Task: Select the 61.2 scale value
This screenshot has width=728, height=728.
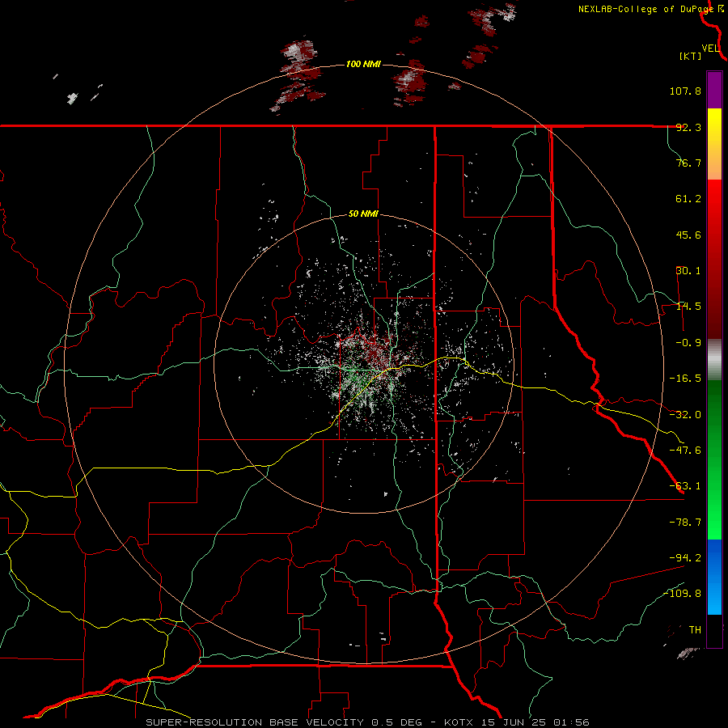Action: (x=688, y=199)
